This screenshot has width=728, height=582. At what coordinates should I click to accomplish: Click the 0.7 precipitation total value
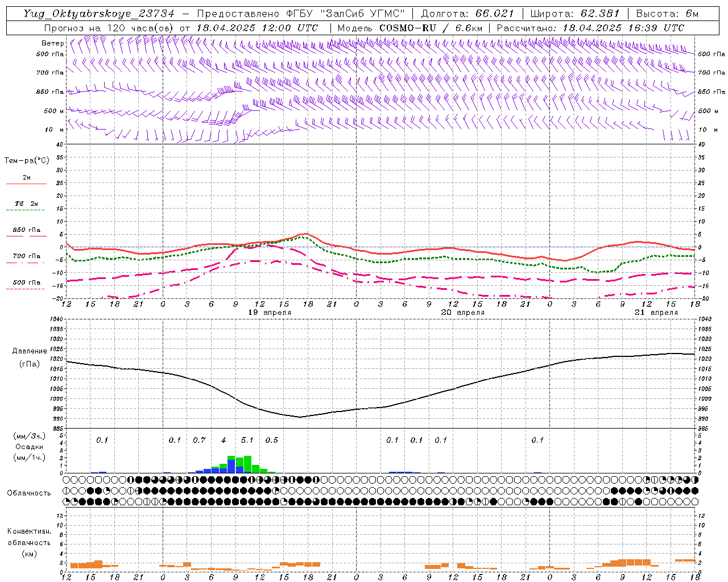point(199,440)
